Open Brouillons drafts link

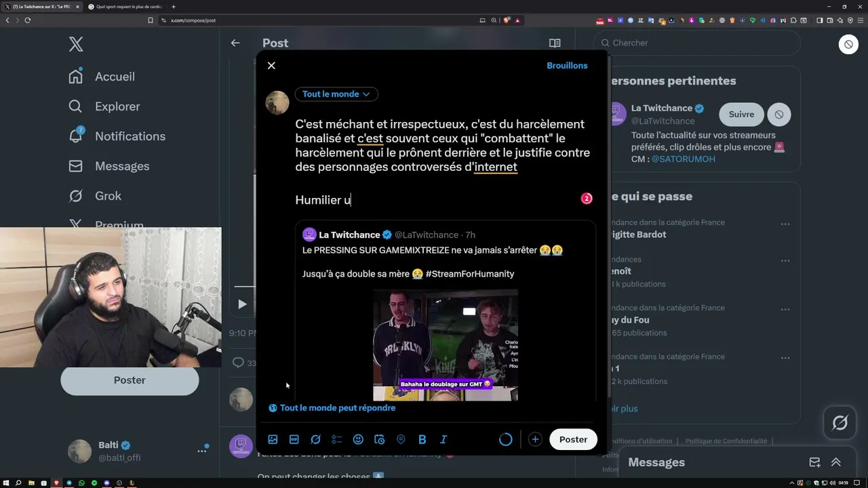click(567, 66)
